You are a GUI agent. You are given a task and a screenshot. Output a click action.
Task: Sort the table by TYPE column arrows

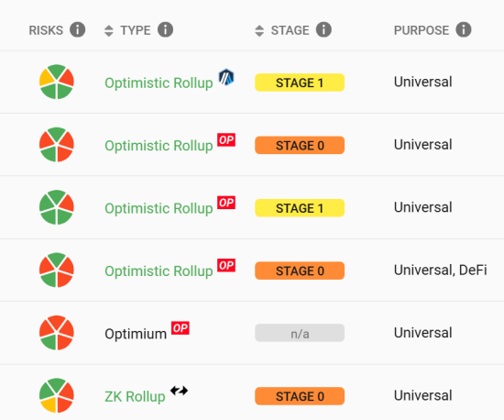[x=109, y=30]
